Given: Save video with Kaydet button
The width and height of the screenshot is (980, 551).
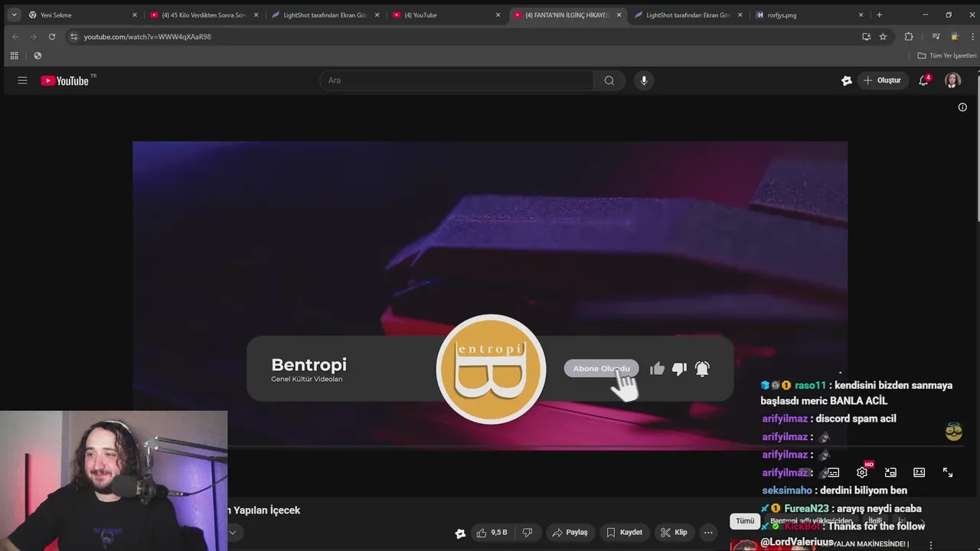Looking at the screenshot, I should click(x=624, y=533).
